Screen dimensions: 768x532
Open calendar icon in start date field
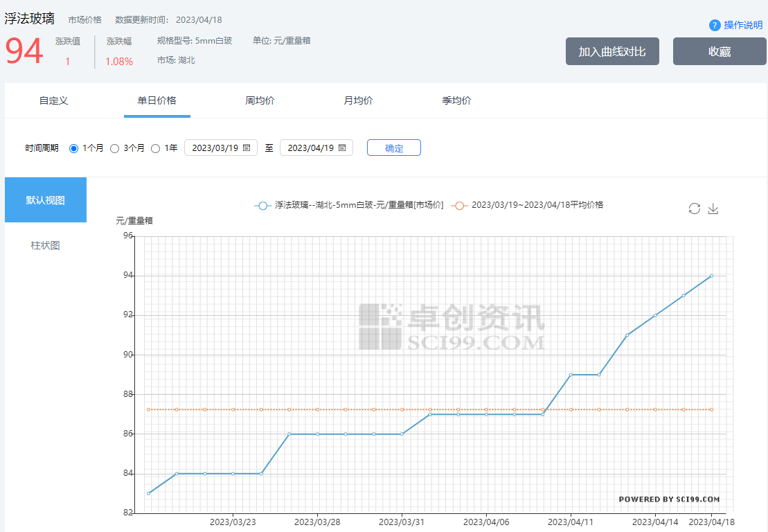pos(247,148)
